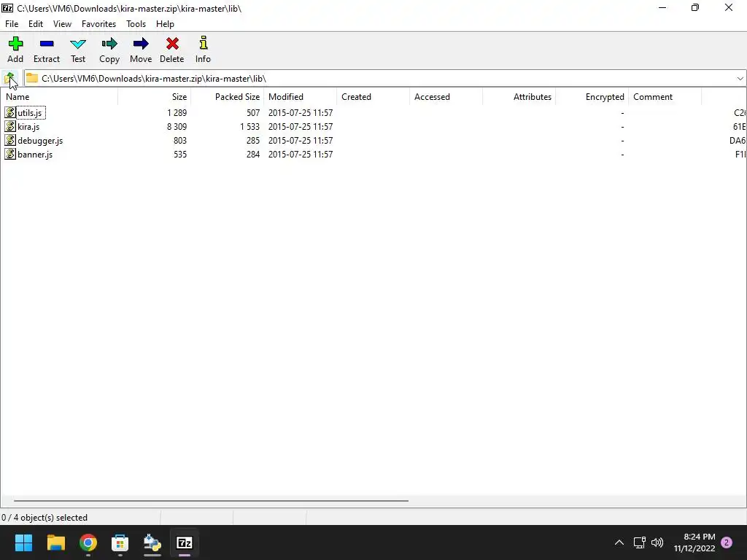Screen dimensions: 747x560
Task: Click the banner.js file icon
Action: click(10, 155)
